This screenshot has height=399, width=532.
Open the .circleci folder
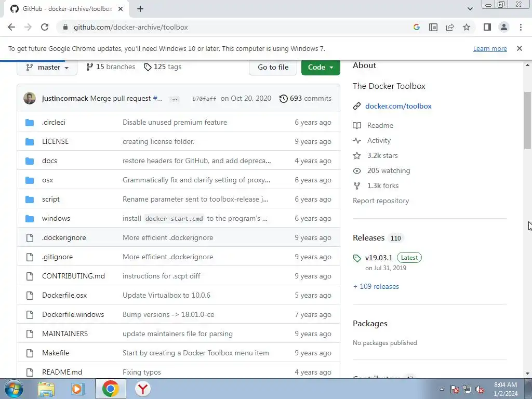(x=54, y=122)
